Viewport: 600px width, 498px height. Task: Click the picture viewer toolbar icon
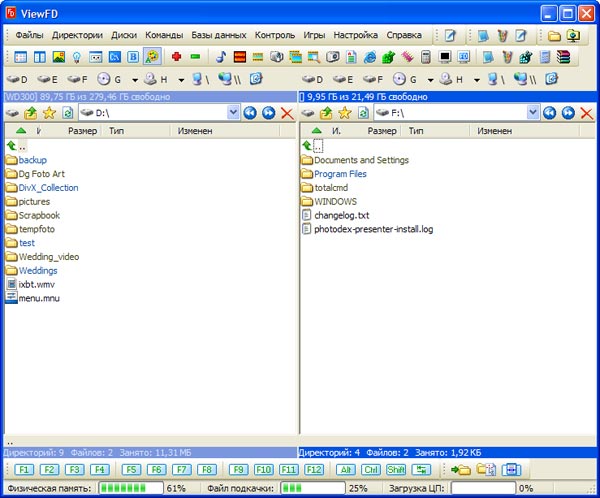[59, 57]
